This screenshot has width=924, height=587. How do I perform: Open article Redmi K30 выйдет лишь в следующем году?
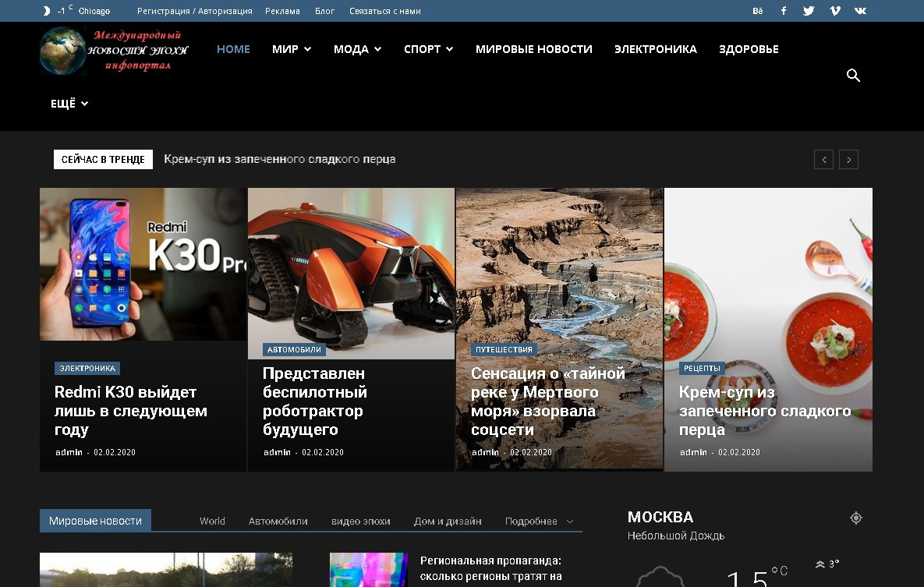(x=131, y=411)
